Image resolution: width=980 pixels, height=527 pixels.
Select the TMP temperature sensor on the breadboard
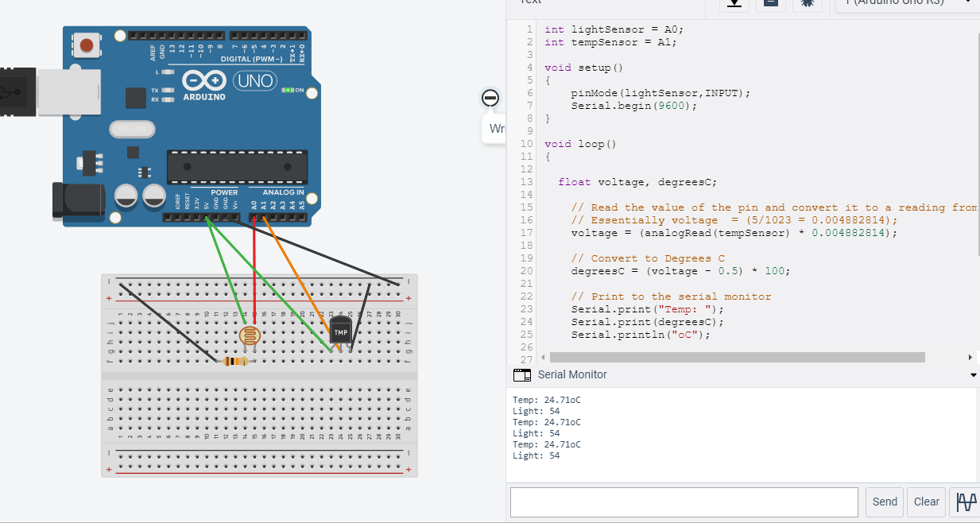341,329
